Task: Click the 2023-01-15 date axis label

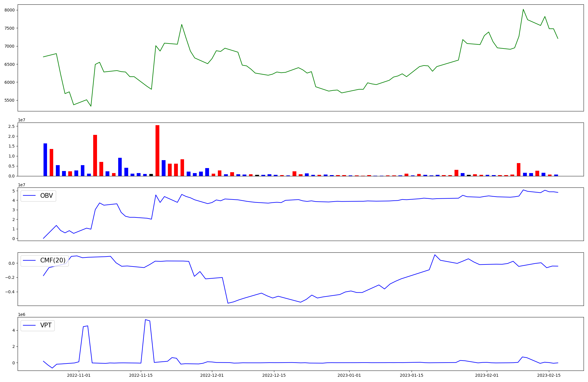Action: (412, 375)
